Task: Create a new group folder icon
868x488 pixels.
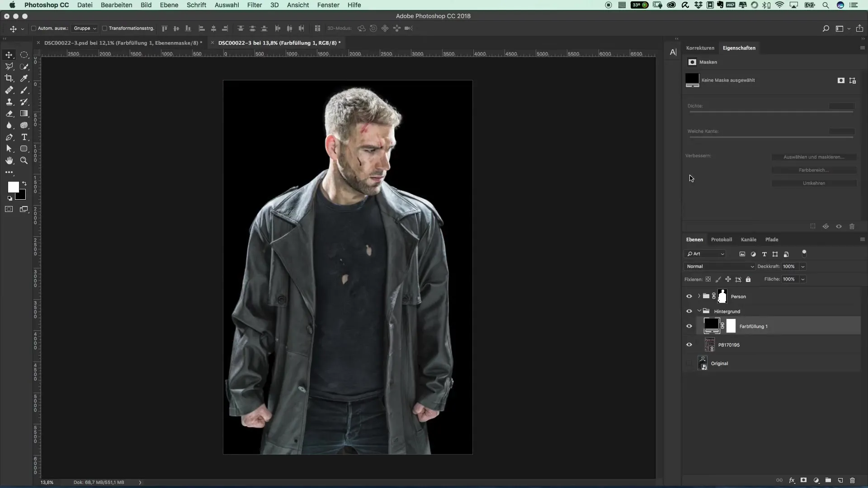Action: pyautogui.click(x=828, y=480)
